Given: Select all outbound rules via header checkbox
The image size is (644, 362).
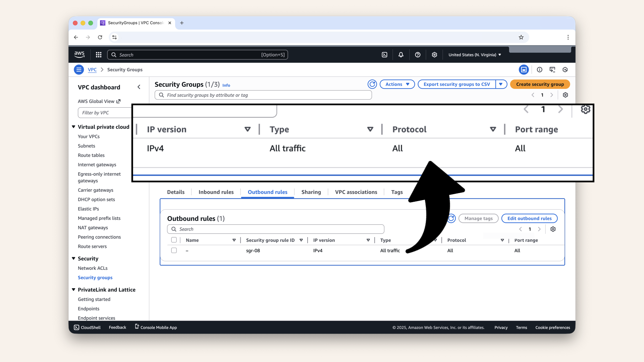Looking at the screenshot, I should coord(174,240).
